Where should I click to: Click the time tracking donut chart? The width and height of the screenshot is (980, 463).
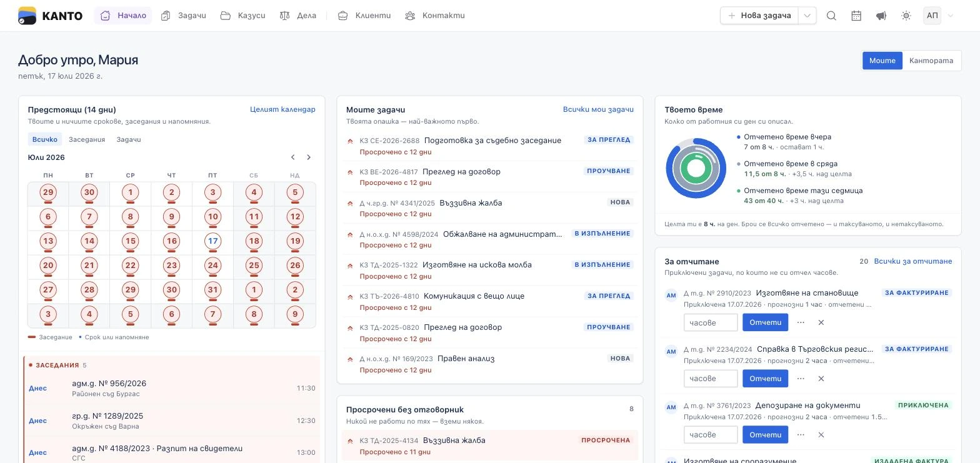(696, 168)
